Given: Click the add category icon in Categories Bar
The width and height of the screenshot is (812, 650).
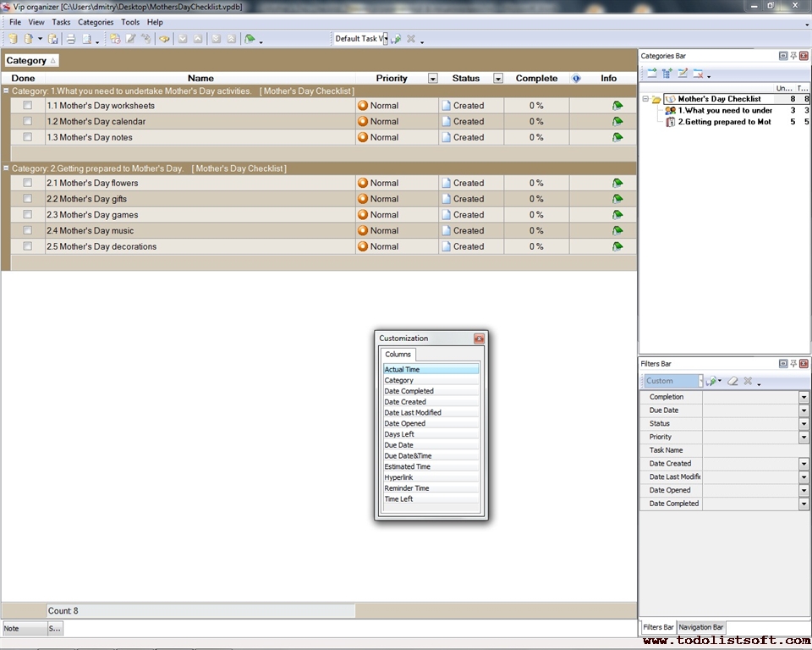Looking at the screenshot, I should pyautogui.click(x=652, y=74).
